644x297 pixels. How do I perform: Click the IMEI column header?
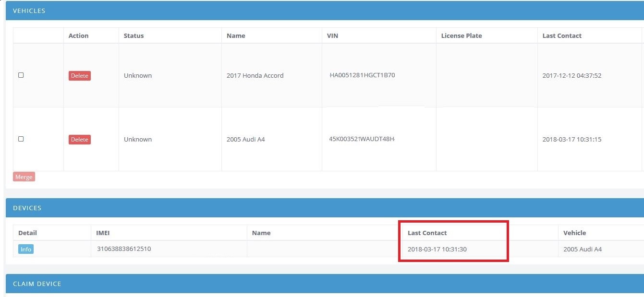[104, 233]
